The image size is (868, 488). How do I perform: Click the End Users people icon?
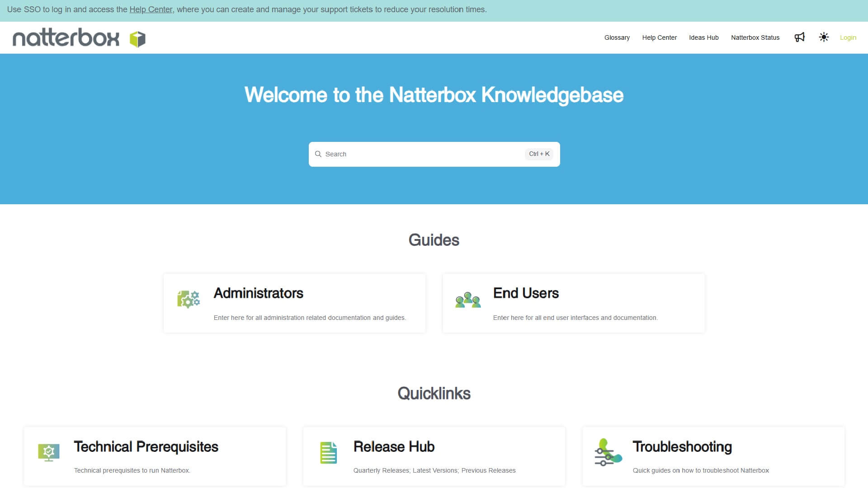[468, 300]
